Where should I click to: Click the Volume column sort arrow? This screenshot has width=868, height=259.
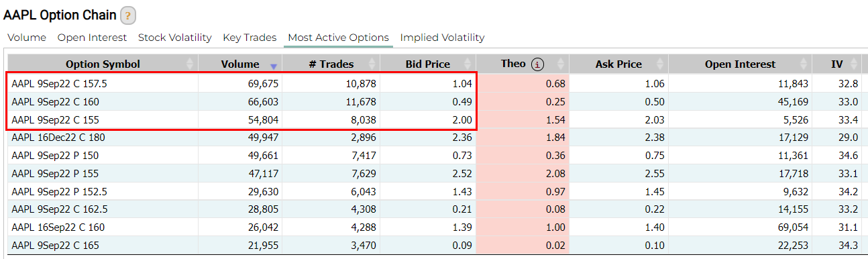click(273, 66)
